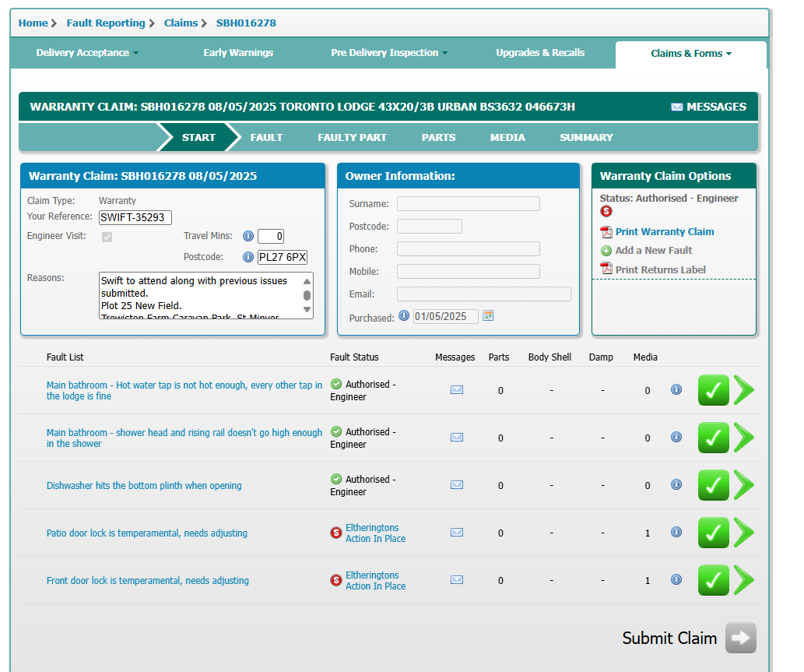Open the Early Warnings menu item
Viewport: 804px width, 672px height.
(238, 53)
